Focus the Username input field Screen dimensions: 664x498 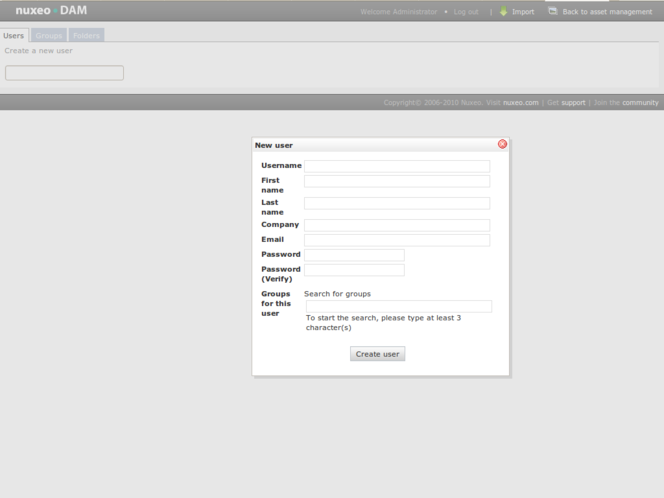(x=397, y=166)
